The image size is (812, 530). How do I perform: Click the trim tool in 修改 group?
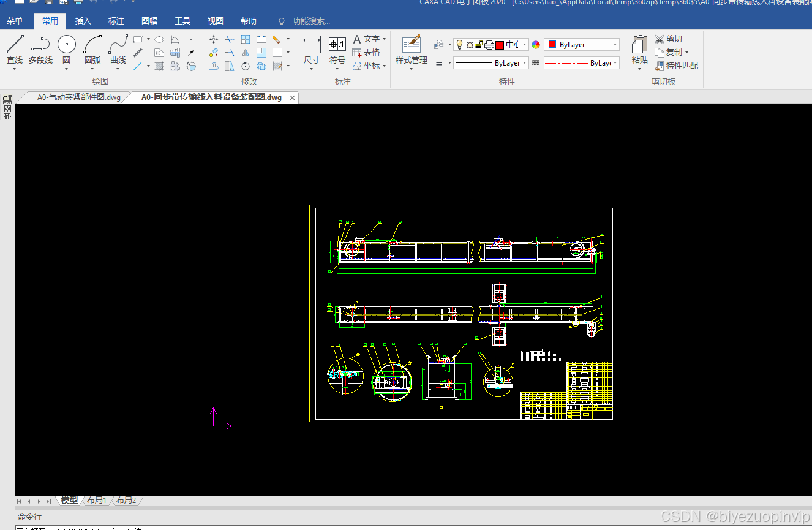pyautogui.click(x=230, y=39)
